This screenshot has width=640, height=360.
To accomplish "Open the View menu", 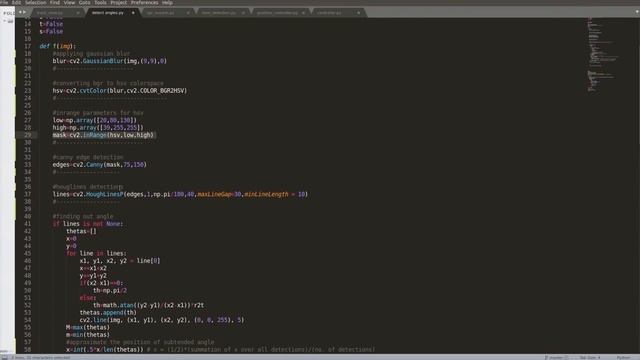I will (x=69, y=2).
